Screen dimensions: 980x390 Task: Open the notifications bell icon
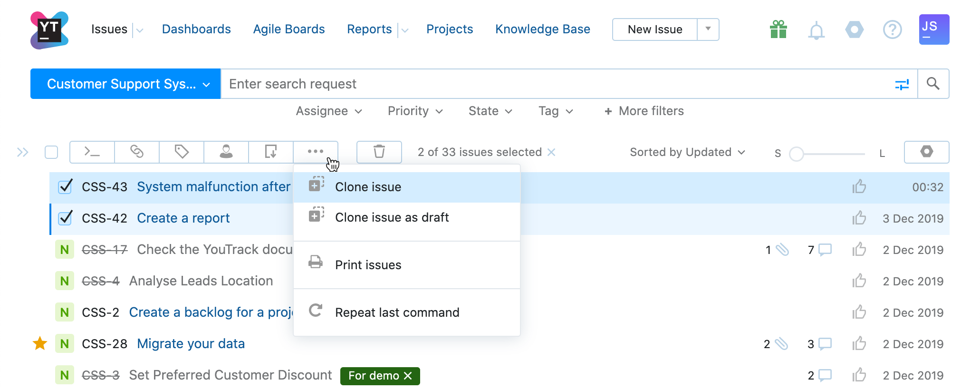816,30
